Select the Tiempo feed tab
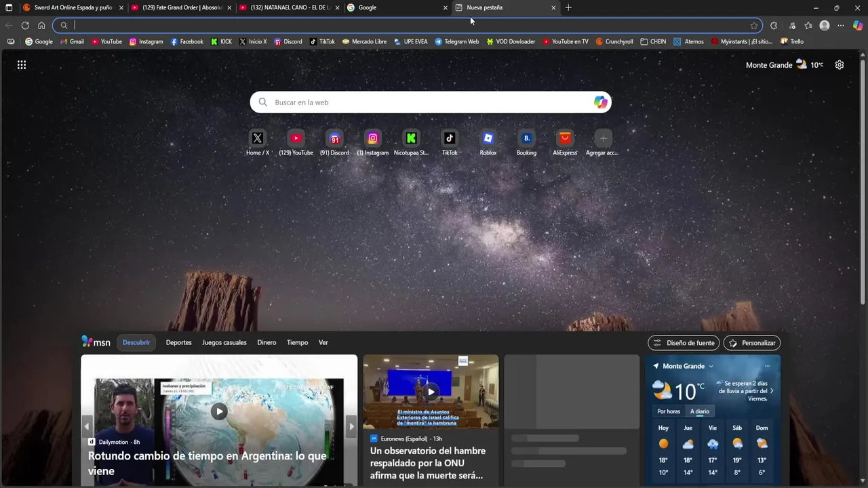The height and width of the screenshot is (488, 868). click(297, 342)
